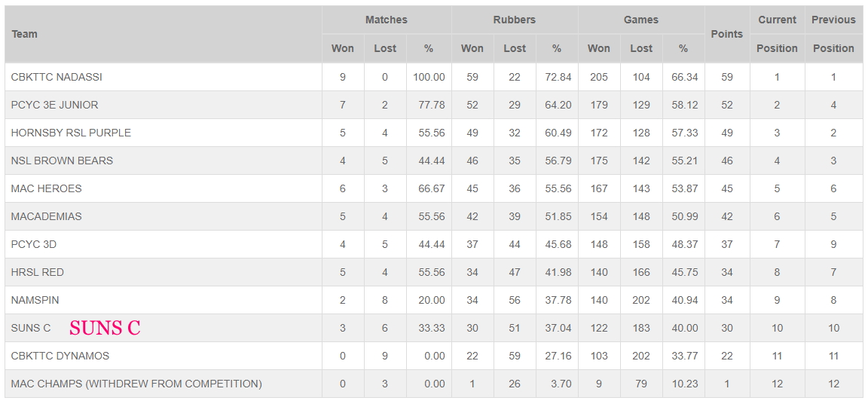This screenshot has height=413, width=868.
Task: Click the Games group header
Action: click(641, 20)
